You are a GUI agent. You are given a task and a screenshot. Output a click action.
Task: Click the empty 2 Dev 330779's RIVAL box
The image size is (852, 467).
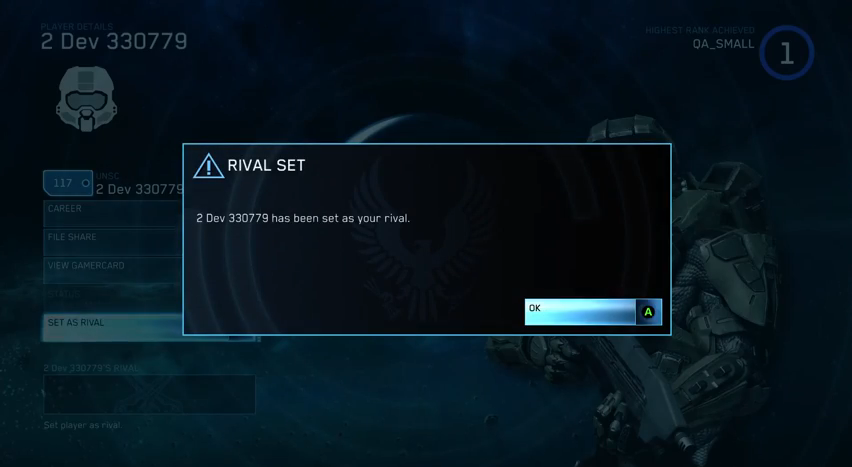coord(149,394)
